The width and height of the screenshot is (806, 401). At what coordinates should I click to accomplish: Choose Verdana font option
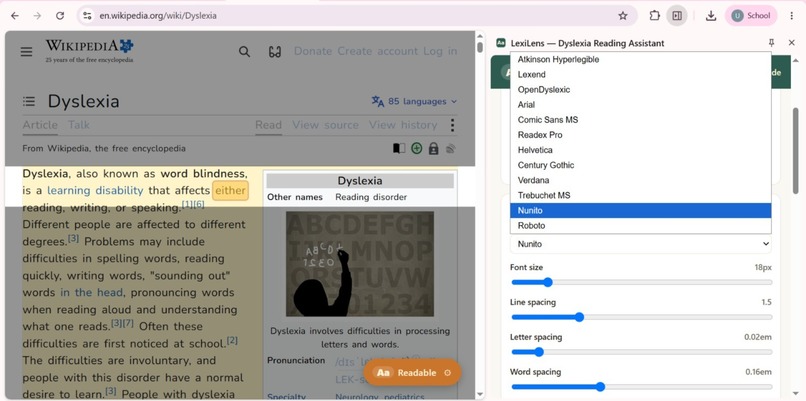pyautogui.click(x=640, y=180)
